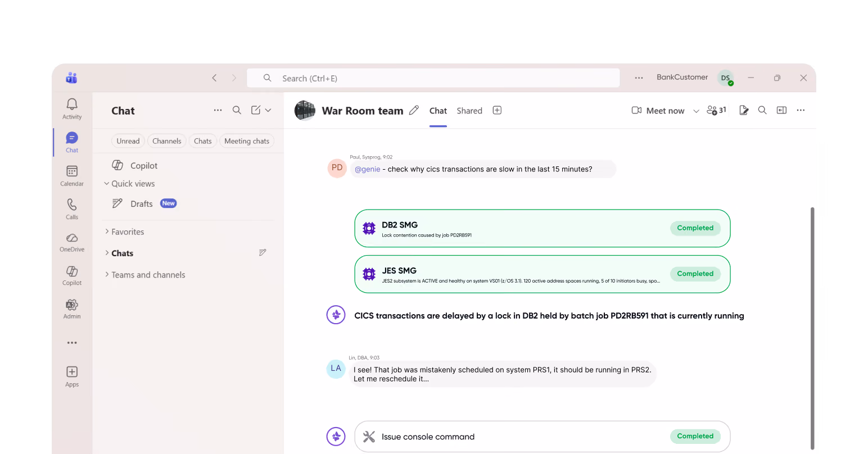Expand the new chat options chevron
Screen dimensions: 868x454
268,110
